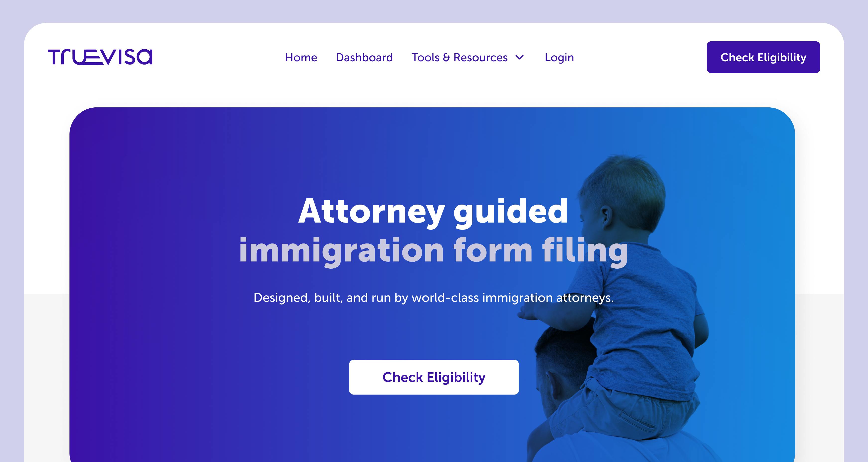
Task: Click the Check Eligibility button in navbar
Action: click(x=763, y=57)
